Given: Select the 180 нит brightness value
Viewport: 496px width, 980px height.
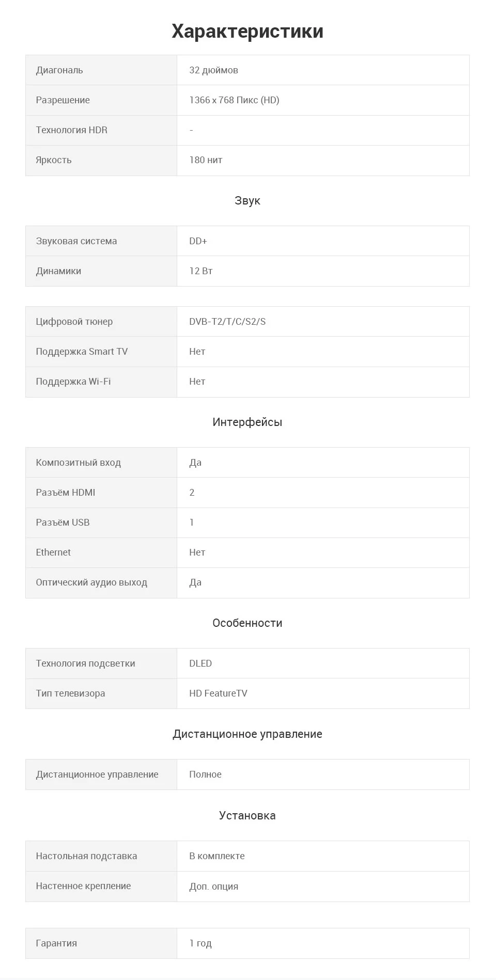Looking at the screenshot, I should (x=206, y=160).
